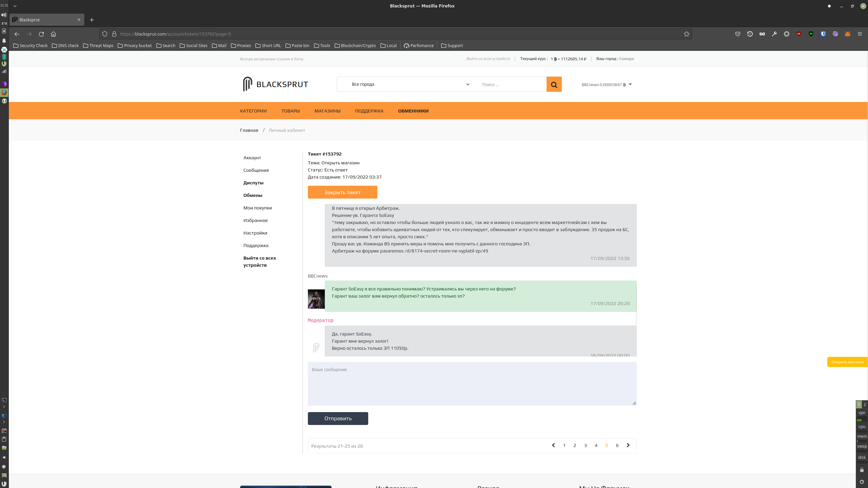Open the BBCnews account balance dropdown
The width and height of the screenshot is (868, 488).
coord(607,84)
